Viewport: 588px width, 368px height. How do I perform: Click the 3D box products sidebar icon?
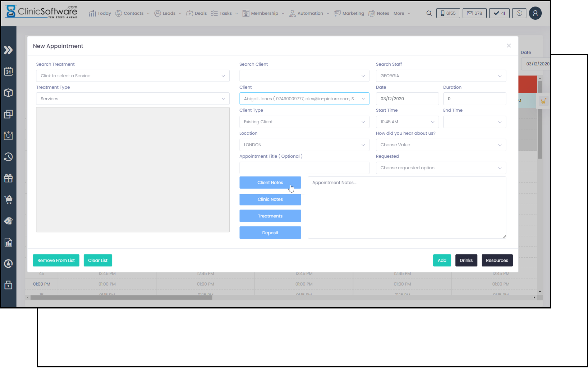click(8, 93)
